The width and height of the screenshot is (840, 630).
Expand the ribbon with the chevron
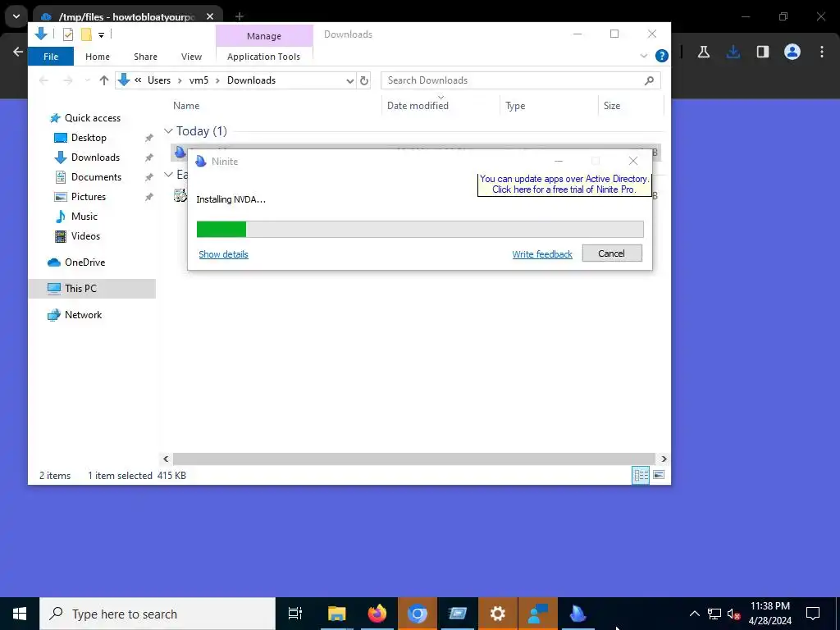(644, 56)
